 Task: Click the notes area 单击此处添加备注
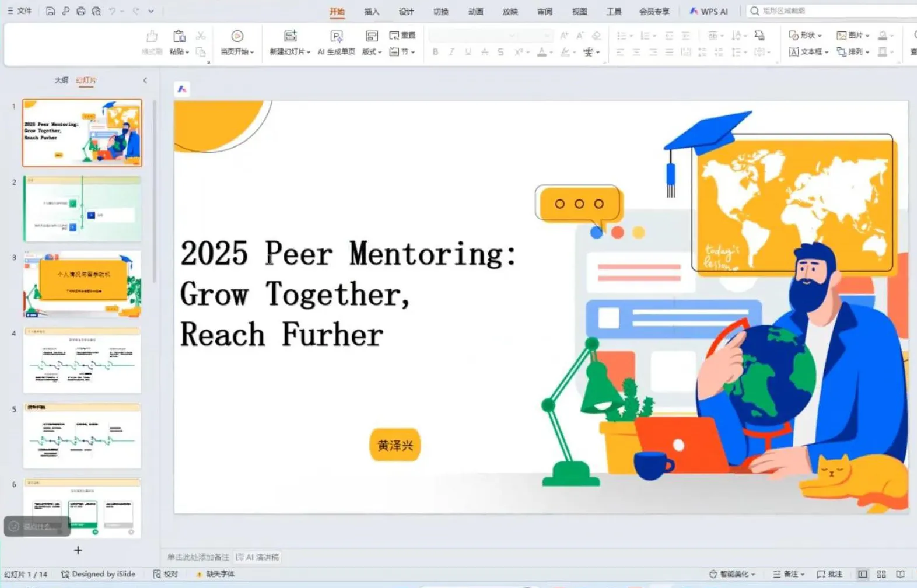[x=198, y=557]
